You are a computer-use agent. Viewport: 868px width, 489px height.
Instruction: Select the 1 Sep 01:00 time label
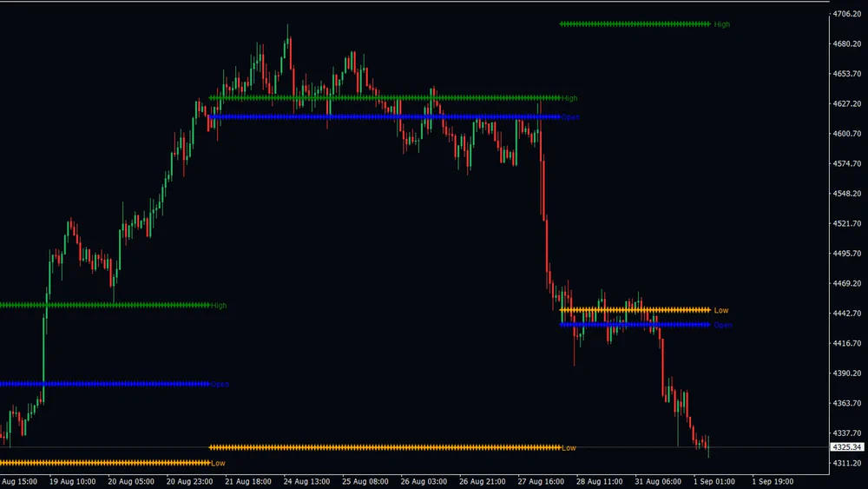pos(714,481)
